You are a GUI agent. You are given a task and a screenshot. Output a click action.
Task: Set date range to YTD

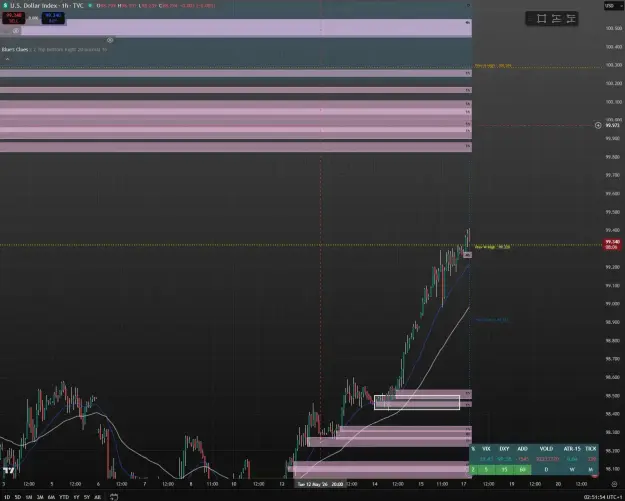64,497
